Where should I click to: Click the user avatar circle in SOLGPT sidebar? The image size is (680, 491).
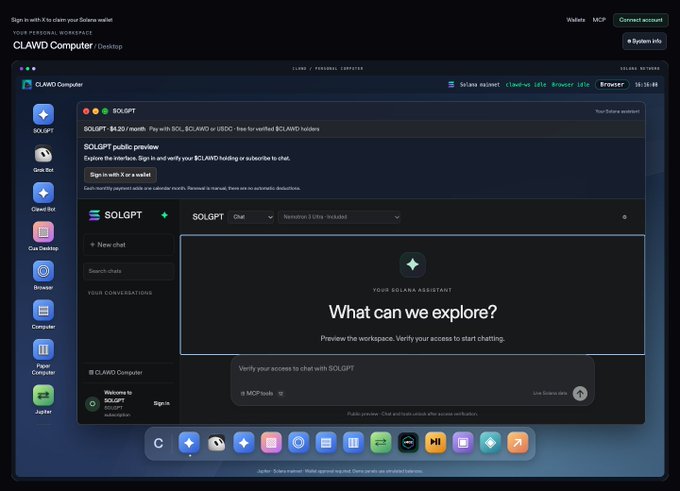(x=92, y=404)
